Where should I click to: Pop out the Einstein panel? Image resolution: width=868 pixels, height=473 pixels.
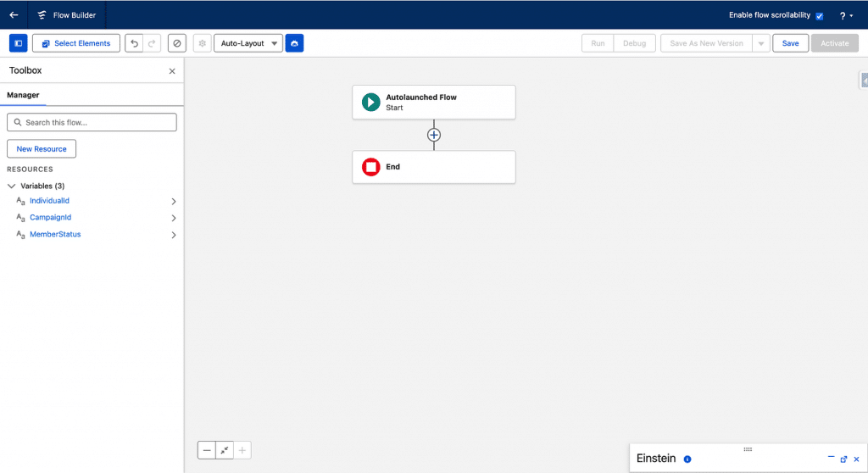click(x=843, y=459)
